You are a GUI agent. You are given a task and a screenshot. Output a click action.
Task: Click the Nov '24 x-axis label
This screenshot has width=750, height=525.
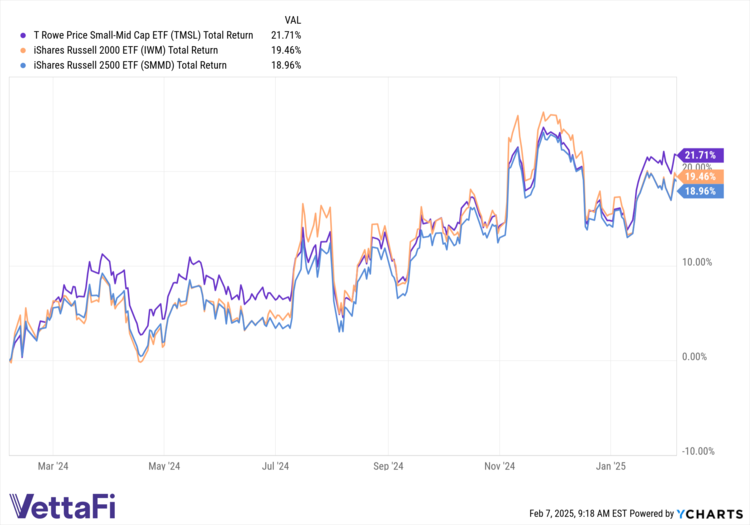click(499, 466)
